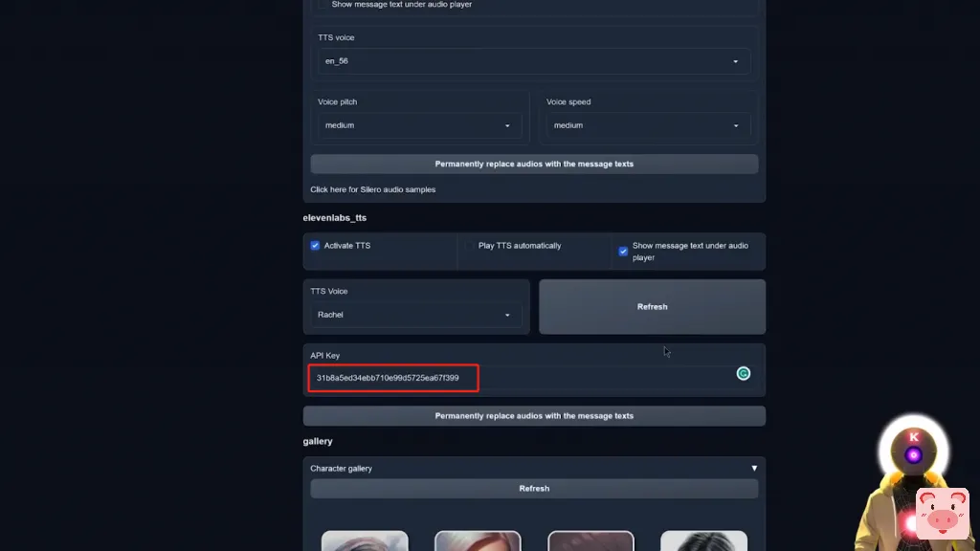Click Permanently replace audios button under Silero voice settings
Viewport: 980px width, 551px height.
pos(534,164)
